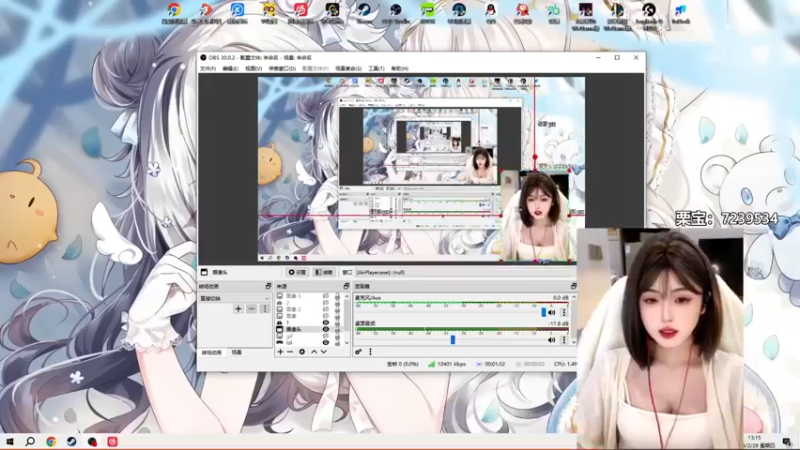
Task: Select the 摄像头 source row
Action: 309,329
